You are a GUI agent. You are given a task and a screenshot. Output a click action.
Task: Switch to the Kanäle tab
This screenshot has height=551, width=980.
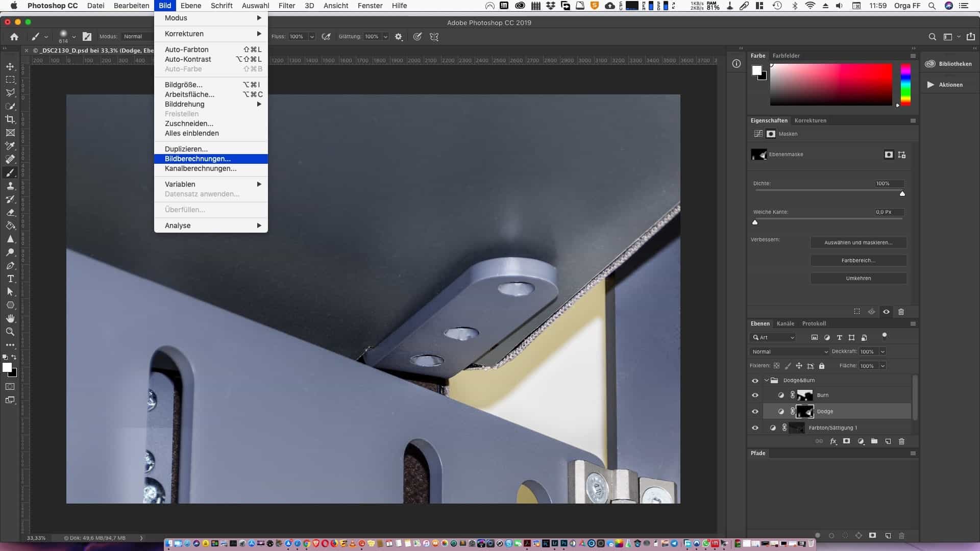pyautogui.click(x=785, y=323)
